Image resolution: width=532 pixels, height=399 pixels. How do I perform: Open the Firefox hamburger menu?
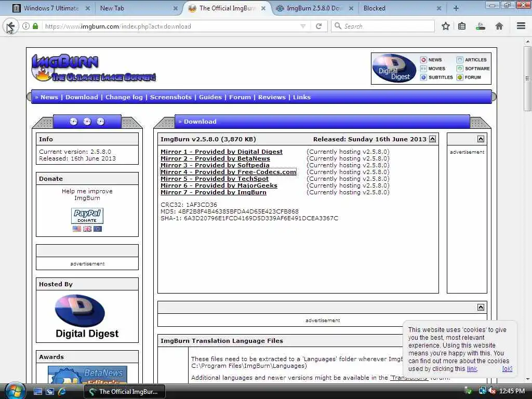pos(521,26)
